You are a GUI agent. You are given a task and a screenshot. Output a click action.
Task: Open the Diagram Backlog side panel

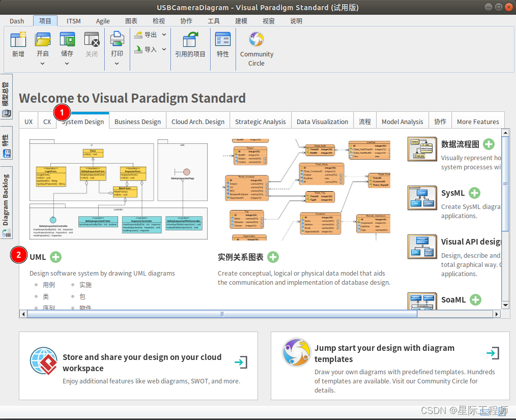click(x=6, y=203)
